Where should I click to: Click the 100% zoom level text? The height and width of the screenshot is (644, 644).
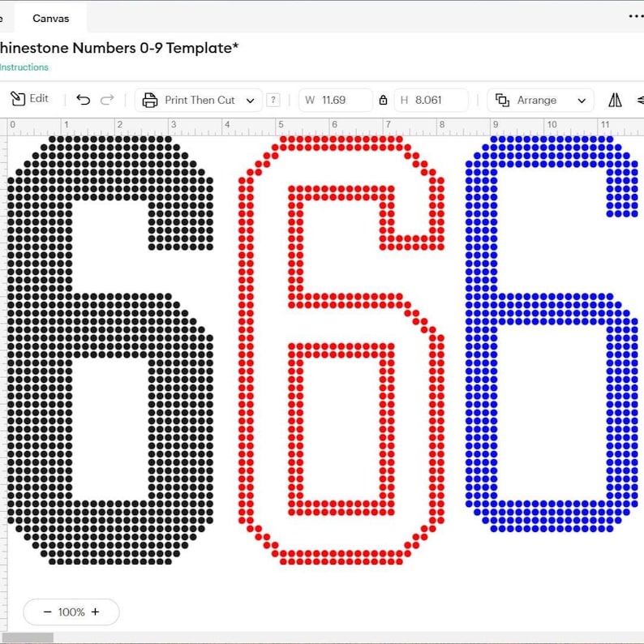71,612
